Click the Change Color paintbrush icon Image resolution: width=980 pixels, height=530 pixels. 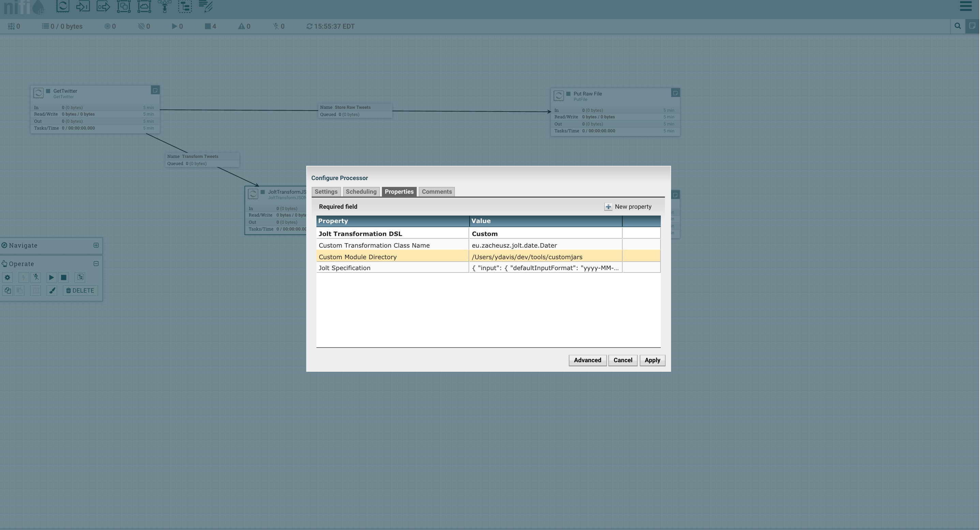tap(52, 291)
